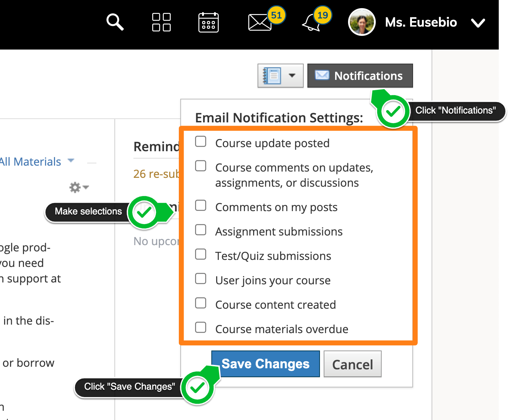Open messages envelope icon with 51 badge
Image resolution: width=518 pixels, height=420 pixels.
[x=260, y=23]
